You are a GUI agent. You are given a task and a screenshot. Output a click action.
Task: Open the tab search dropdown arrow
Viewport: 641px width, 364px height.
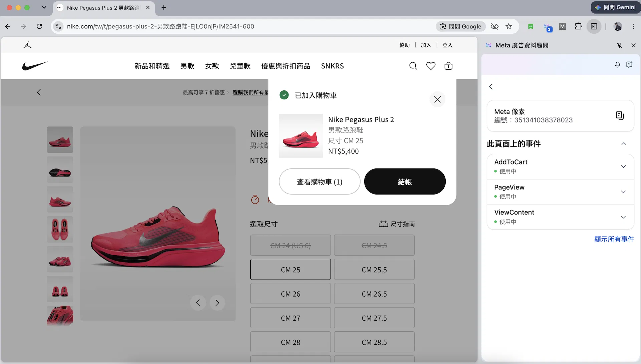click(44, 7)
